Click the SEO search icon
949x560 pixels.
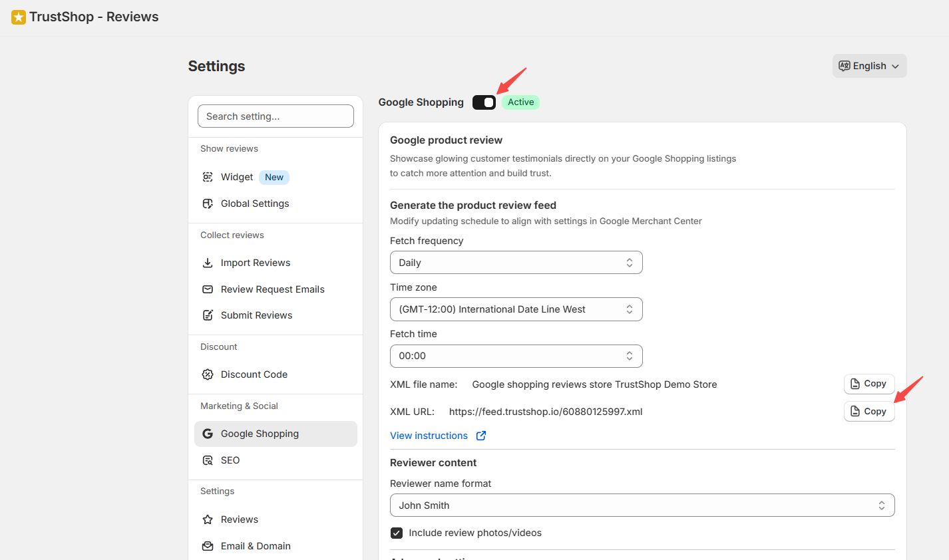208,460
